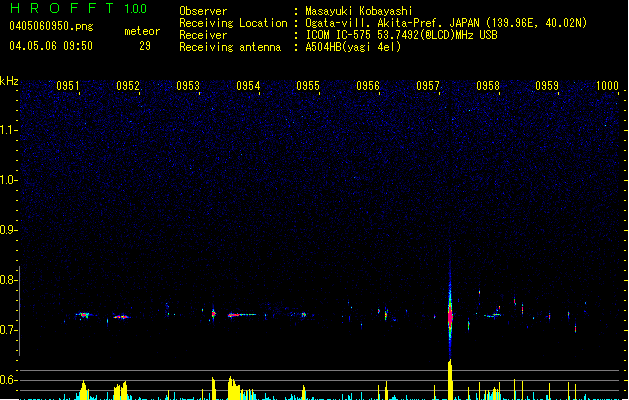Click the date stamp 04.05.06 09:50

point(51,46)
